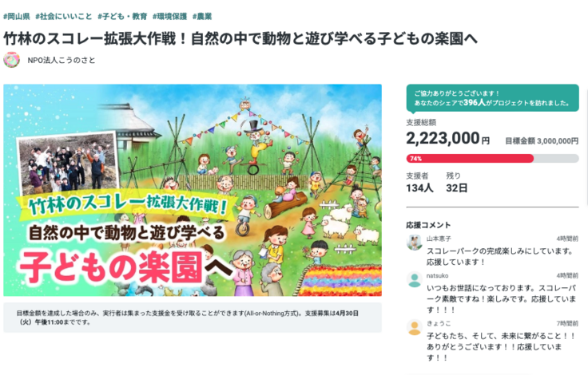This screenshot has width=588, height=375.
Task: Click the commenter name 山本恵子
Action: click(439, 239)
